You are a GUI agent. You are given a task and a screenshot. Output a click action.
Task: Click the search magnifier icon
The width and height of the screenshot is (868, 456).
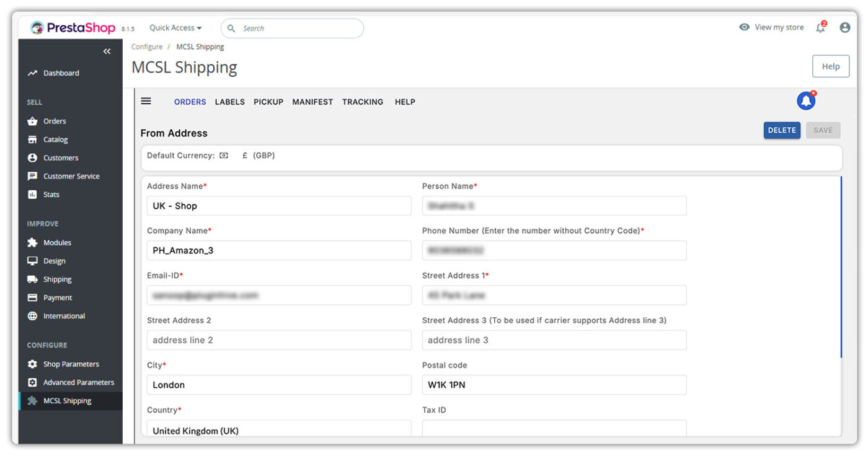coord(232,28)
